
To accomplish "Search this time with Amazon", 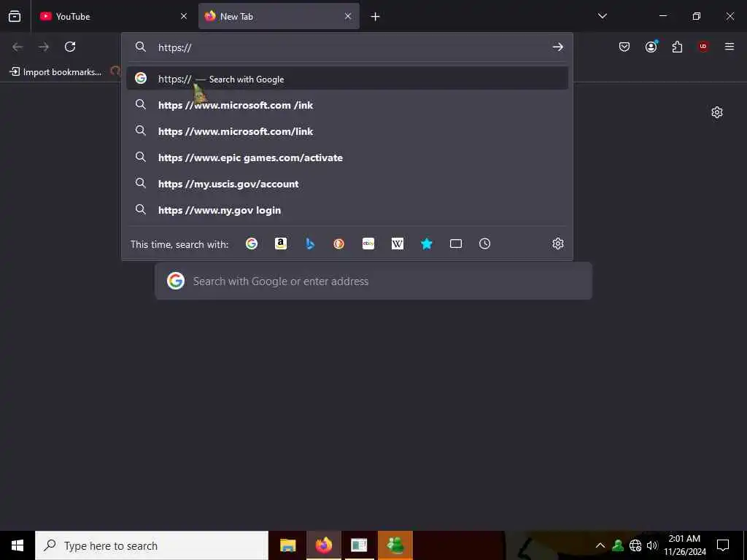I will pyautogui.click(x=281, y=244).
